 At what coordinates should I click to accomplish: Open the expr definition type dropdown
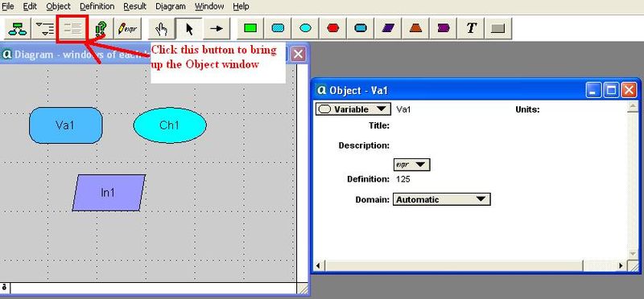[x=411, y=165]
